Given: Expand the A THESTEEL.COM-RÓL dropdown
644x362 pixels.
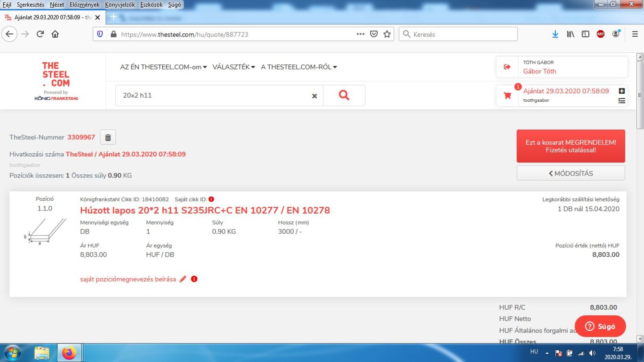Looking at the screenshot, I should point(299,67).
